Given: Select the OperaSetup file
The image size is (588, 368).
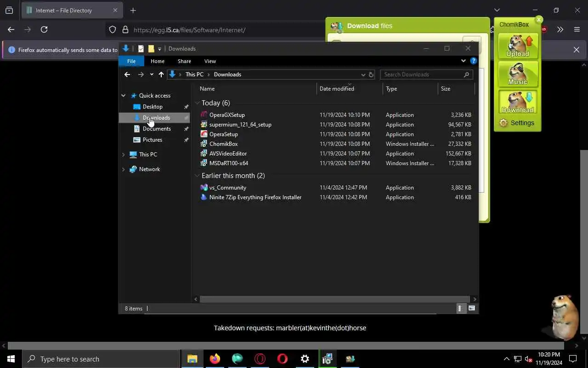Looking at the screenshot, I should [x=224, y=134].
